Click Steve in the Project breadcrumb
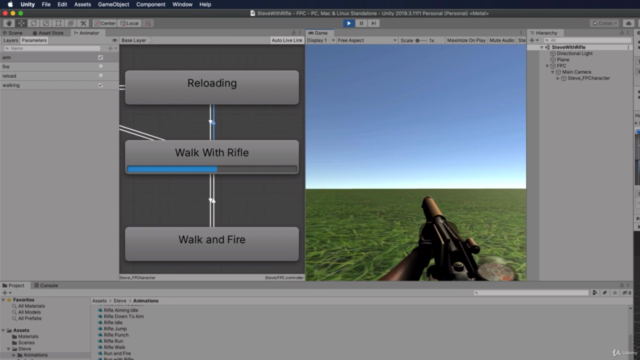Viewport: 640px width, 360px height. point(120,301)
